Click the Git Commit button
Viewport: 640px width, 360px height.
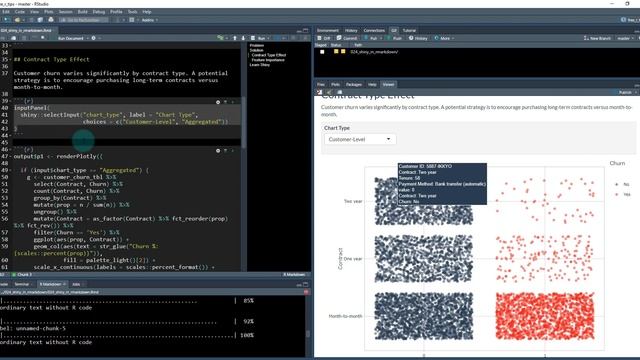click(x=347, y=38)
